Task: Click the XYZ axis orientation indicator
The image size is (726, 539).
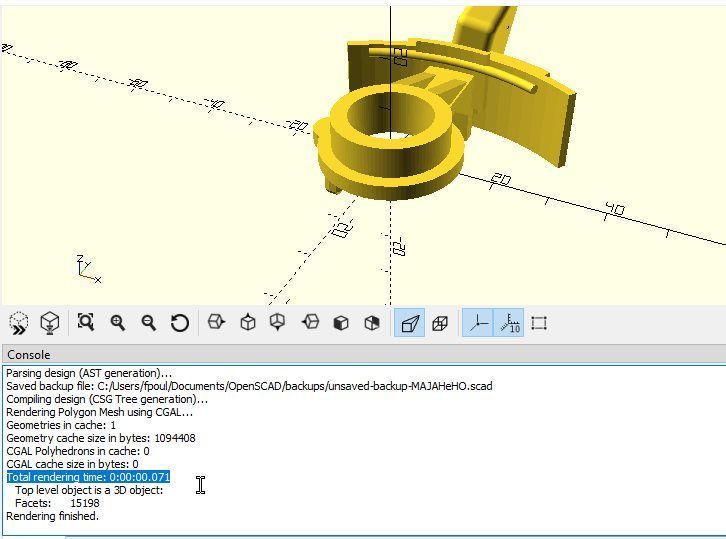Action: 88,269
